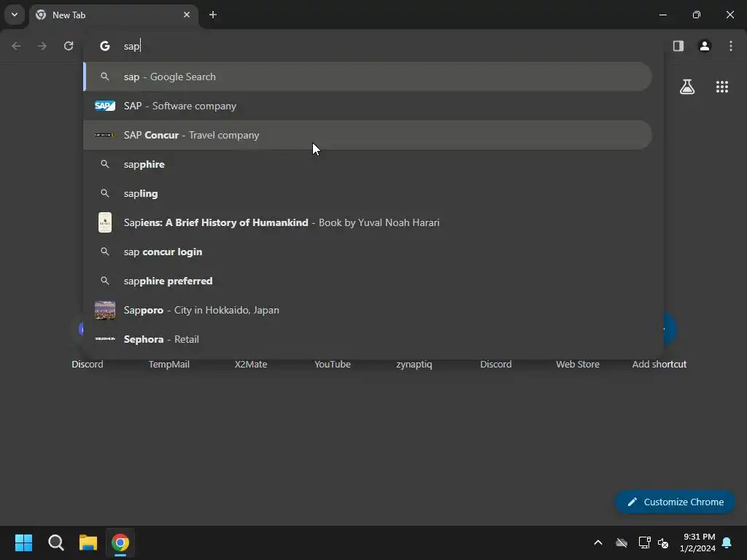Select 'sap - Google Search' suggestion
This screenshot has height=560, width=747.
pos(368,77)
